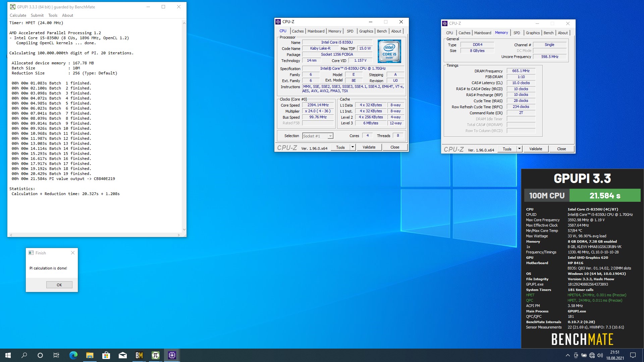Select SPD tab in Memory CPU-Z window
Screen dimensions: 644x362
click(x=517, y=33)
